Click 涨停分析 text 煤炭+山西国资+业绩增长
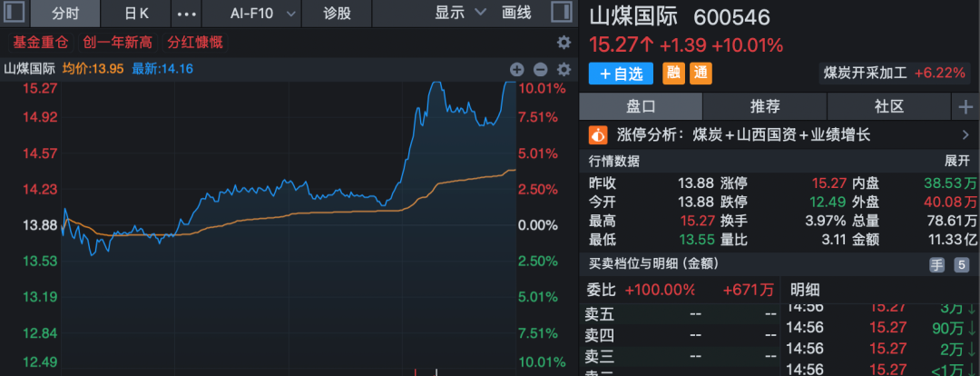 [782, 134]
